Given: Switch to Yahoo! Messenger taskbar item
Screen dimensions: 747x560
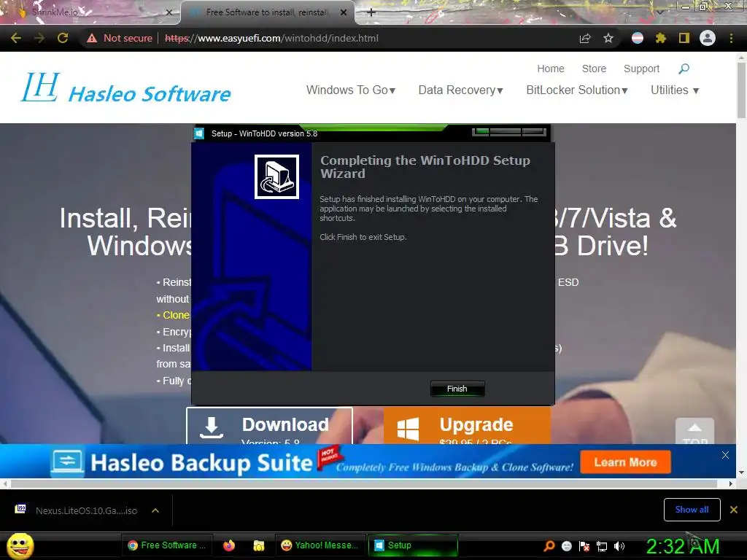Looking at the screenshot, I should [320, 545].
